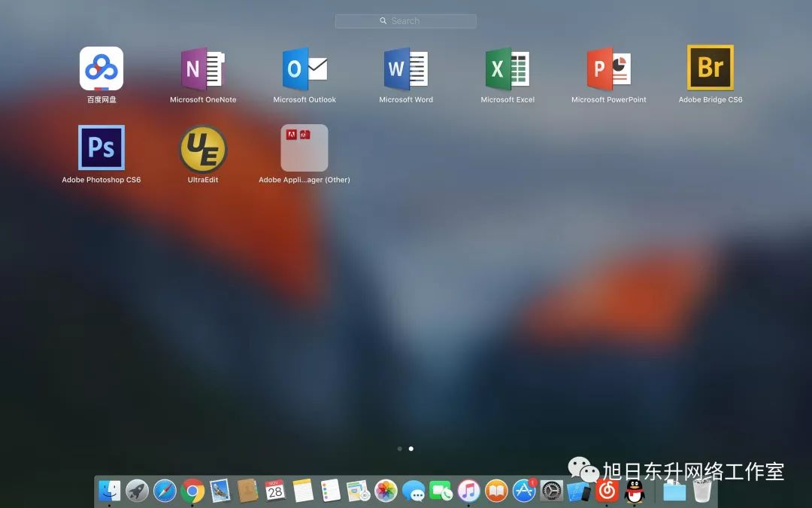Open Finder from the Dock

click(x=110, y=491)
